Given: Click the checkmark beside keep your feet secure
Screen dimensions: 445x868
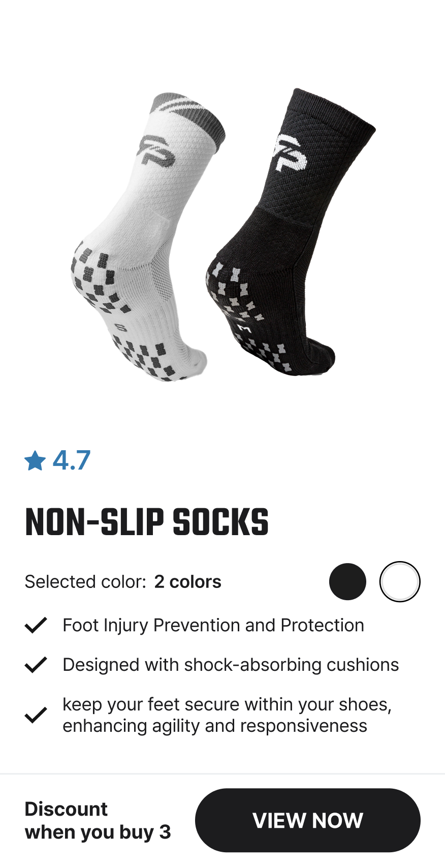Looking at the screenshot, I should tap(36, 715).
